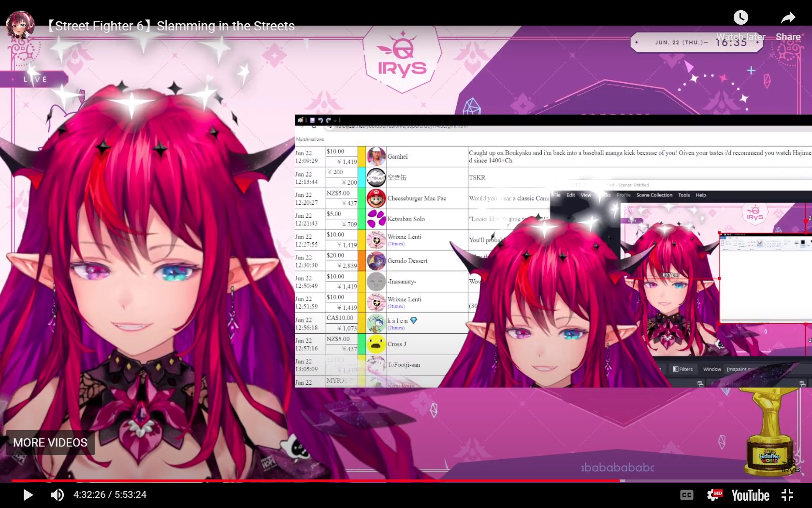The height and width of the screenshot is (508, 812).
Task: Click the Filters button in OBS
Action: coord(683,369)
